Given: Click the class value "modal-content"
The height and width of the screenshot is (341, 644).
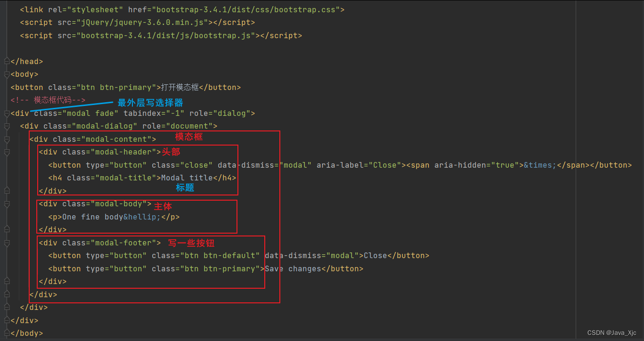Looking at the screenshot, I should pyautogui.click(x=116, y=139).
